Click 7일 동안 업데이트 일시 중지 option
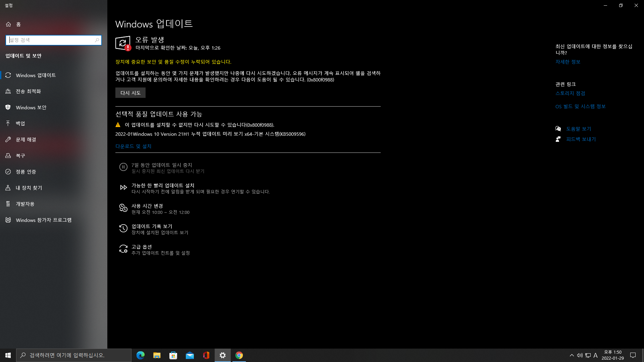The width and height of the screenshot is (644, 362). point(162,168)
